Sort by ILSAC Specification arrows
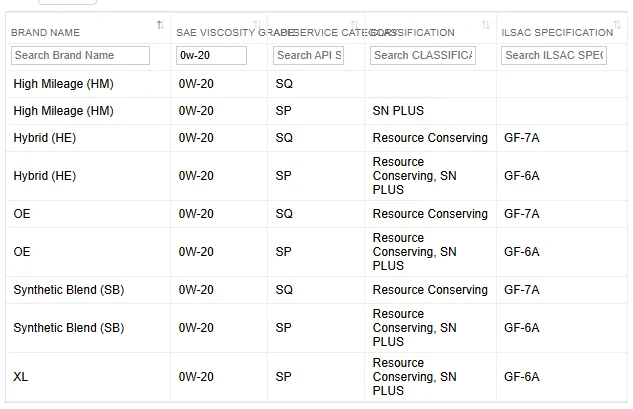 617,25
